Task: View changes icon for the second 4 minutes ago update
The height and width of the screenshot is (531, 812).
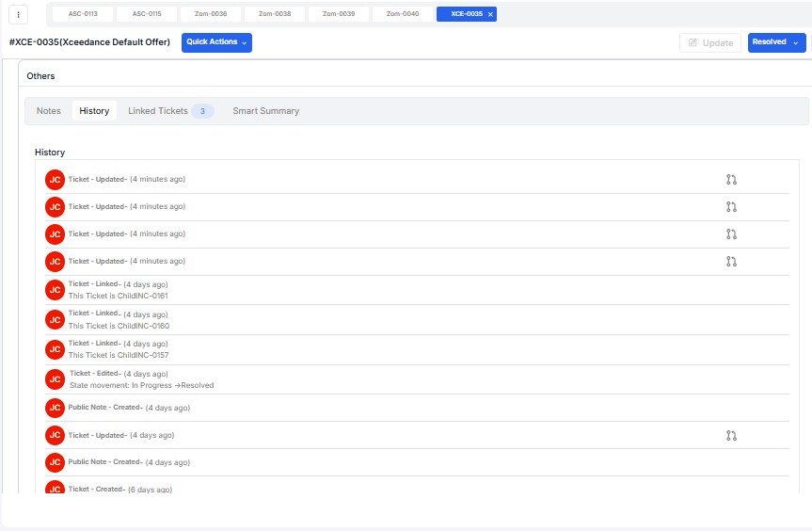Action: point(731,207)
